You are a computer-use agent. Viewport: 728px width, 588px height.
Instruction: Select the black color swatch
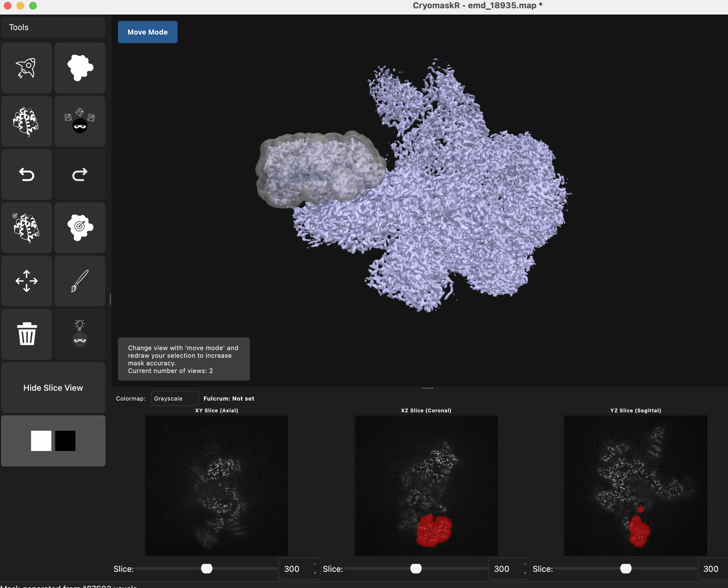pyautogui.click(x=65, y=441)
